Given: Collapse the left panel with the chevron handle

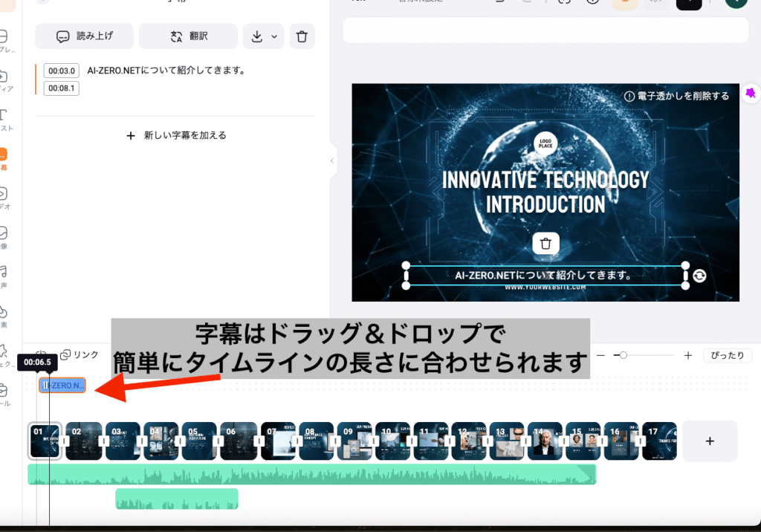Looking at the screenshot, I should click(332, 160).
